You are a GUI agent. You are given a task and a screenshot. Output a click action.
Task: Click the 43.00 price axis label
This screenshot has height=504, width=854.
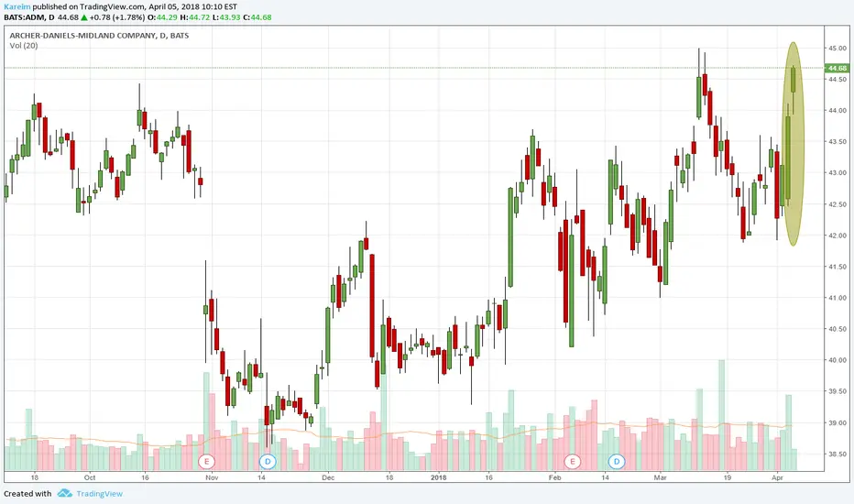coord(838,172)
